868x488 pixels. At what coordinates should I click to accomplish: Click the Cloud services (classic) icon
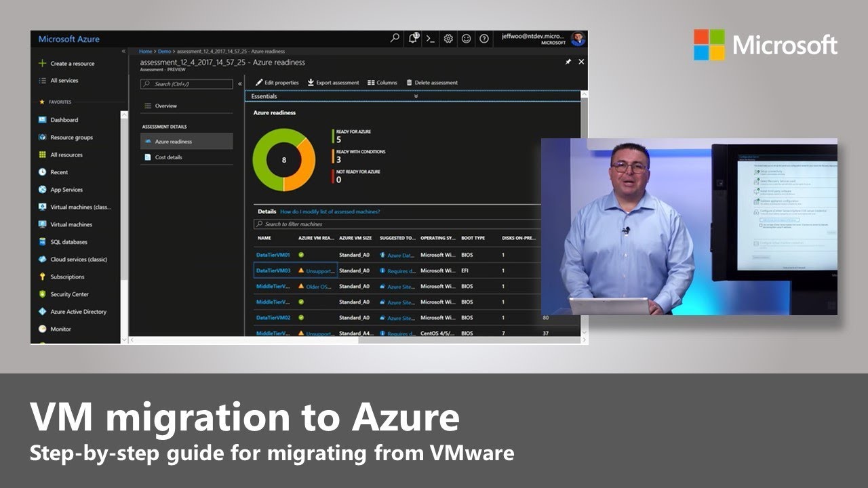[43, 259]
